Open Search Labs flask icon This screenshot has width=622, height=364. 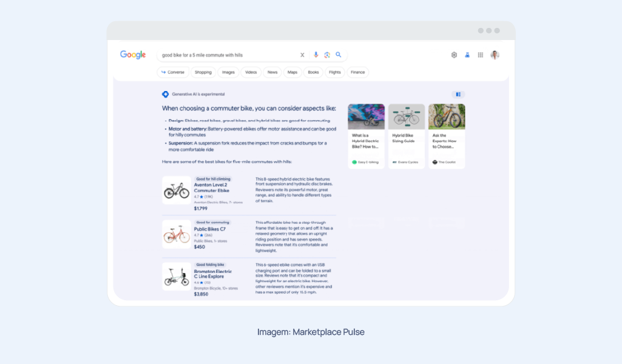tap(467, 55)
